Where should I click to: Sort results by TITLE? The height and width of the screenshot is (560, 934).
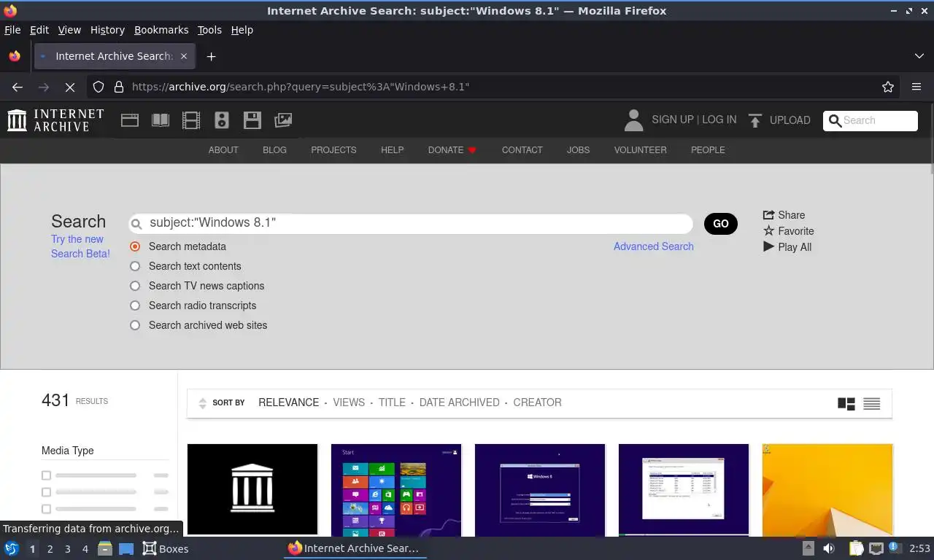[x=392, y=402]
